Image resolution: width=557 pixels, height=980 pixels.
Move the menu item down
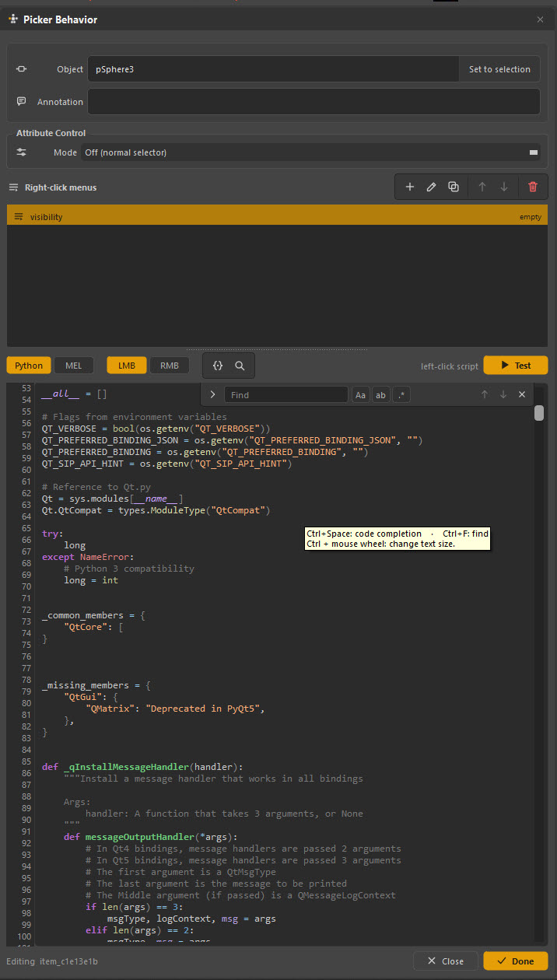[504, 187]
